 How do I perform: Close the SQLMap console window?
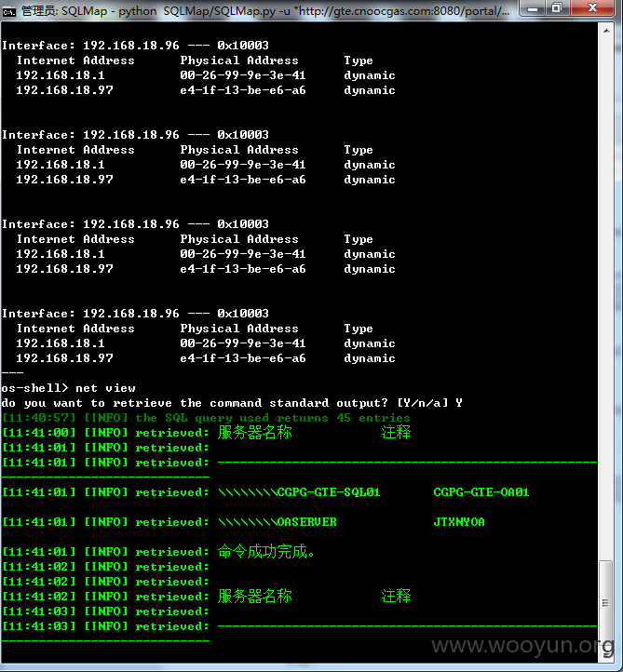pos(592,8)
